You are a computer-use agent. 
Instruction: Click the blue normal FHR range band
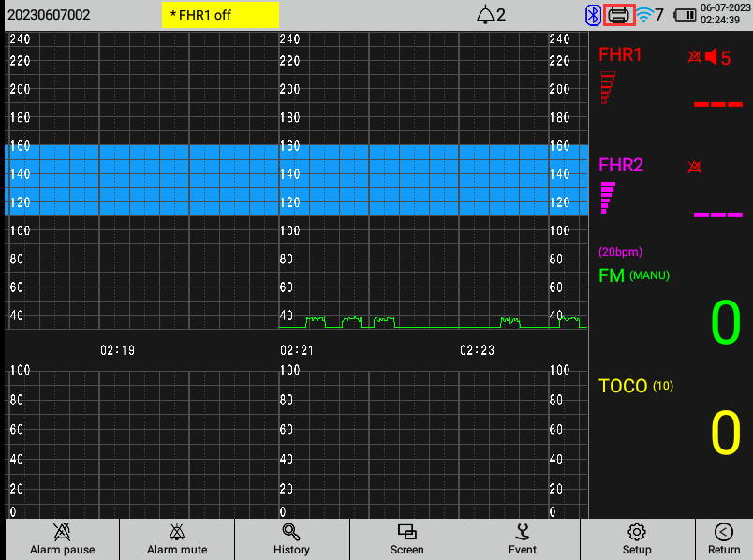pos(296,180)
